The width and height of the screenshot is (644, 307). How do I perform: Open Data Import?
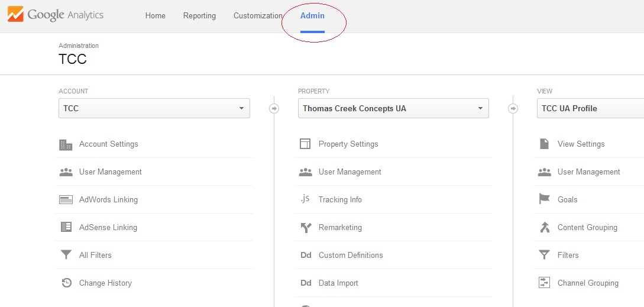(338, 283)
